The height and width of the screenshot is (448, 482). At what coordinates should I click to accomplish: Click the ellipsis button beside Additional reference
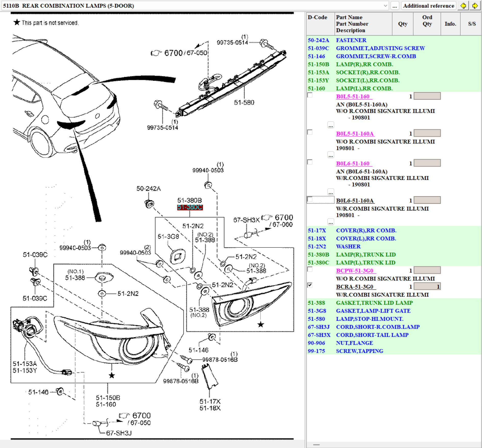coord(394,6)
